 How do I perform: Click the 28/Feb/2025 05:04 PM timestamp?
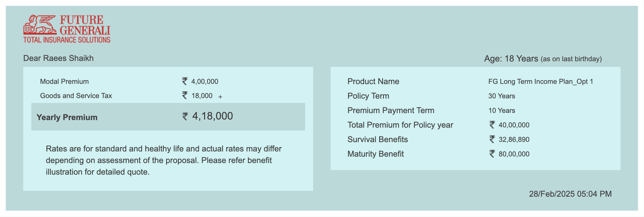tap(570, 194)
